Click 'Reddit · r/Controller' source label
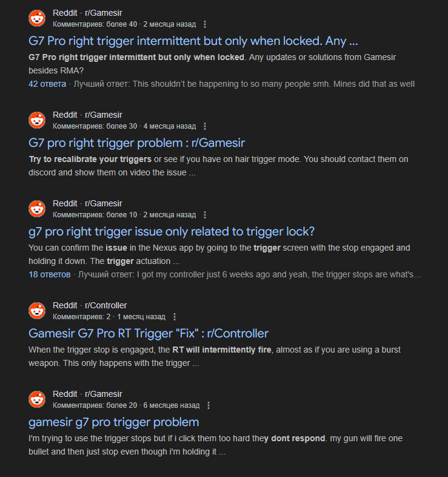The height and width of the screenshot is (477, 448). pyautogui.click(x=90, y=305)
